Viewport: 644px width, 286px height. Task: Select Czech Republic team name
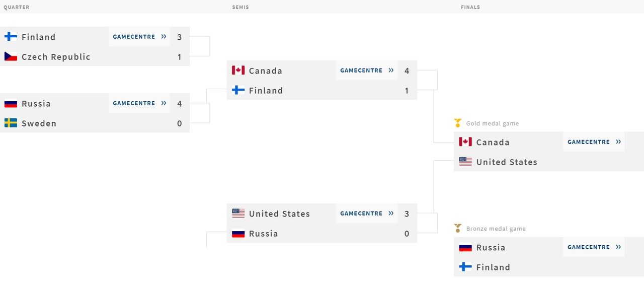coord(56,57)
